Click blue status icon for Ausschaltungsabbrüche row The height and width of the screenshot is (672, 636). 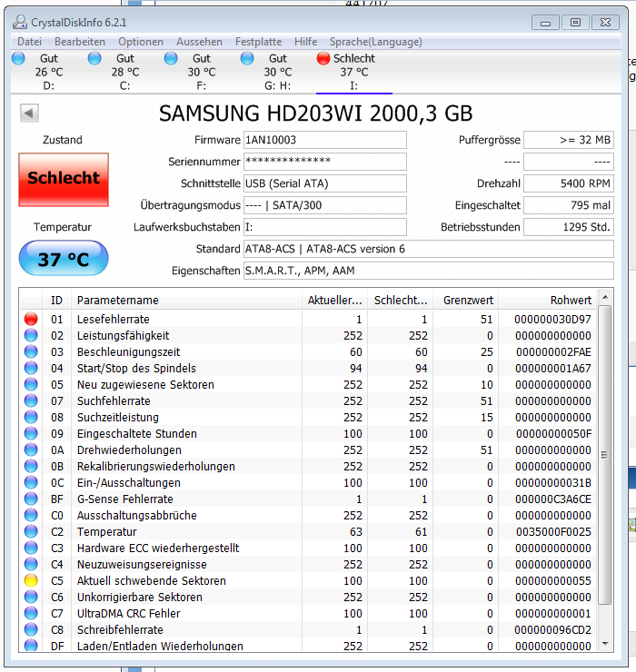click(x=31, y=515)
